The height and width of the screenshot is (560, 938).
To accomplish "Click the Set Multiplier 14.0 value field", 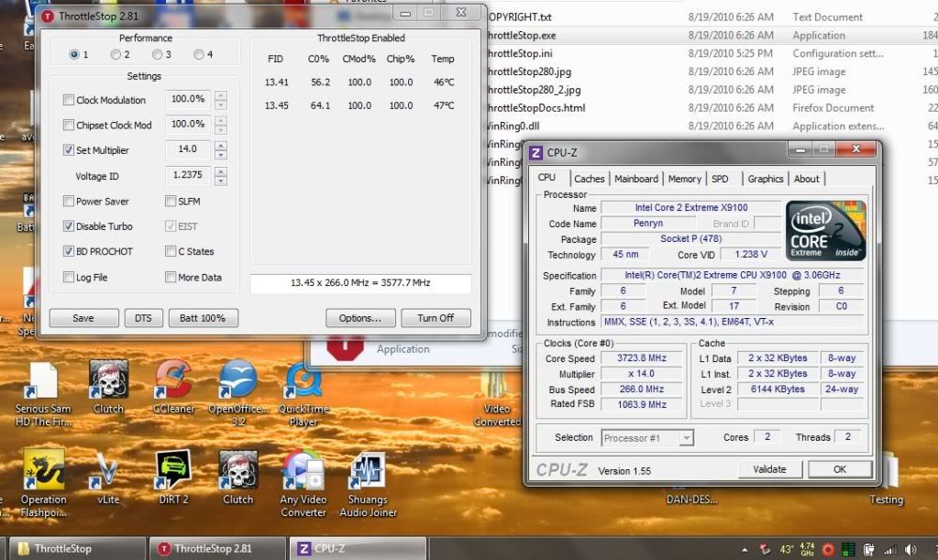I will (x=188, y=149).
